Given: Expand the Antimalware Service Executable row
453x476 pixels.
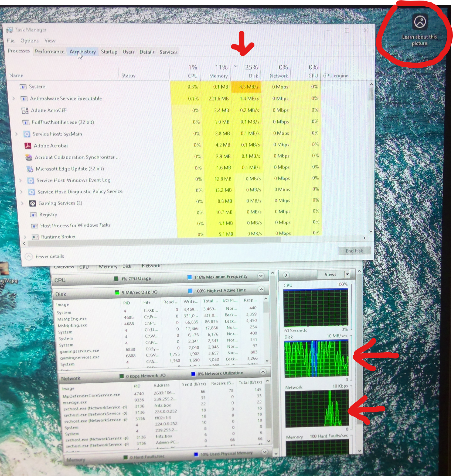Looking at the screenshot, I should coord(13,98).
